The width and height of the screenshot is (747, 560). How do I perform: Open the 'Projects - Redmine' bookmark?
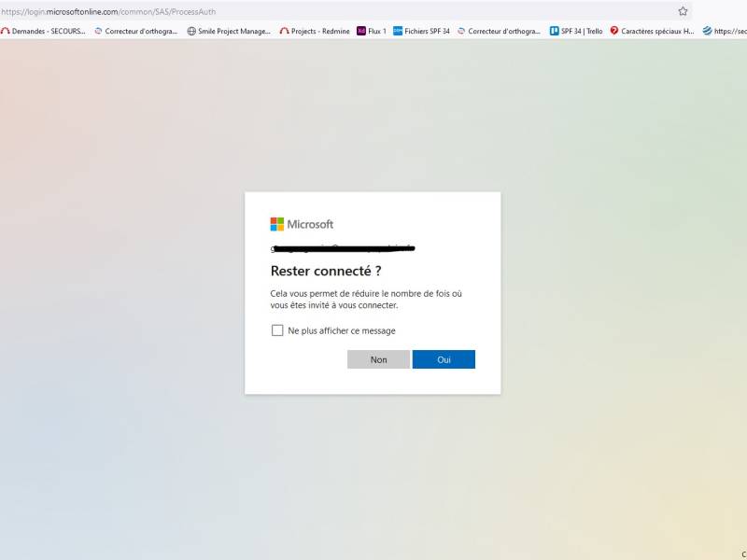315,31
